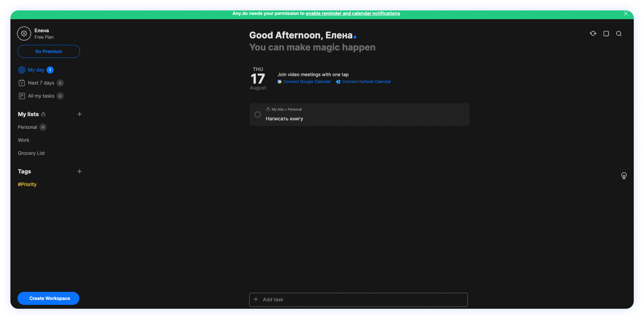Mark 'Написать книгу' task as complete
The image size is (644, 319).
tap(258, 115)
